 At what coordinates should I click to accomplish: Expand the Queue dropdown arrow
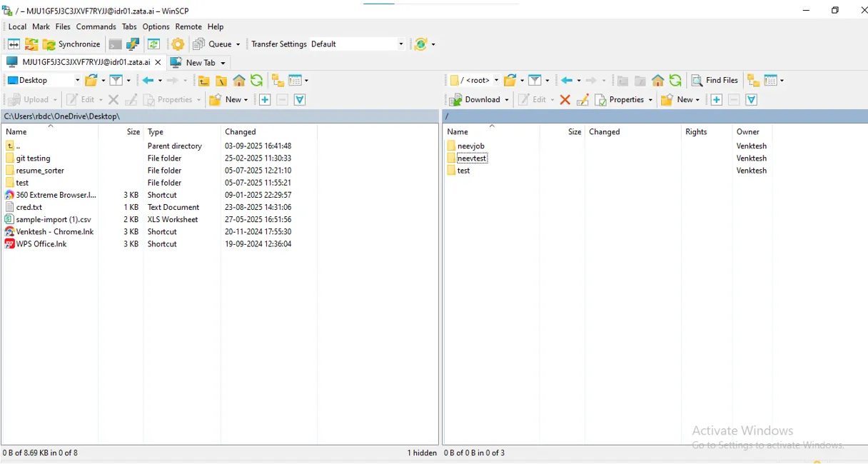point(238,44)
